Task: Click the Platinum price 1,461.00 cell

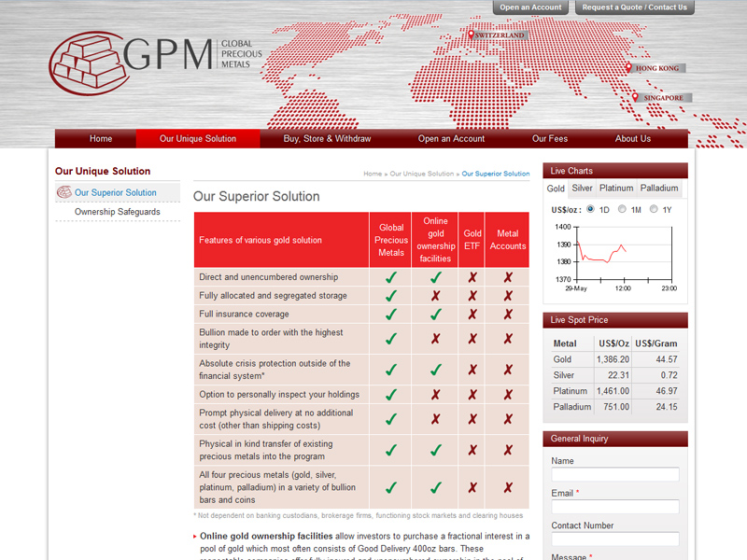Action: coord(613,391)
